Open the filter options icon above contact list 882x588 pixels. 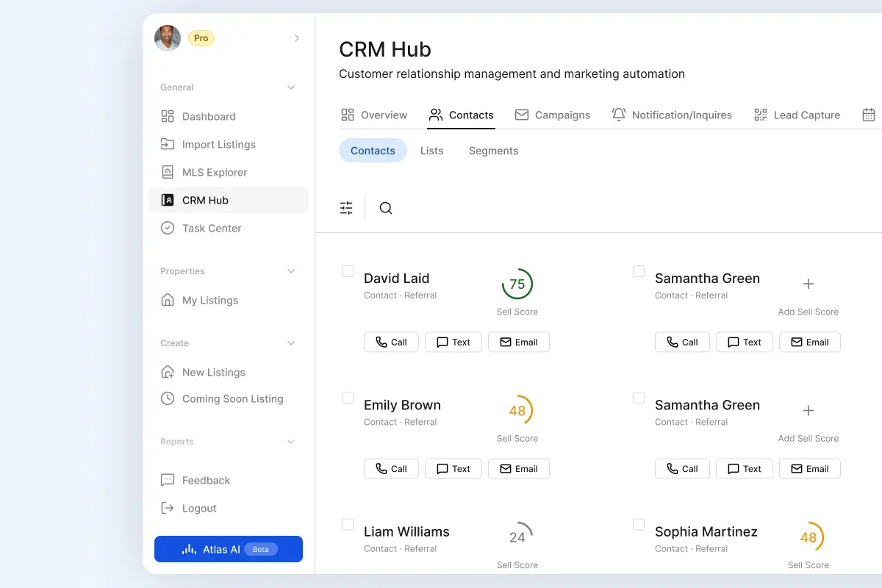346,208
